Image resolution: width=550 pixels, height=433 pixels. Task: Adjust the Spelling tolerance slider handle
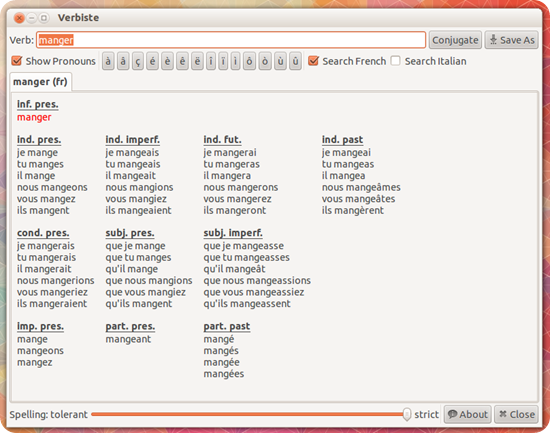(407, 414)
